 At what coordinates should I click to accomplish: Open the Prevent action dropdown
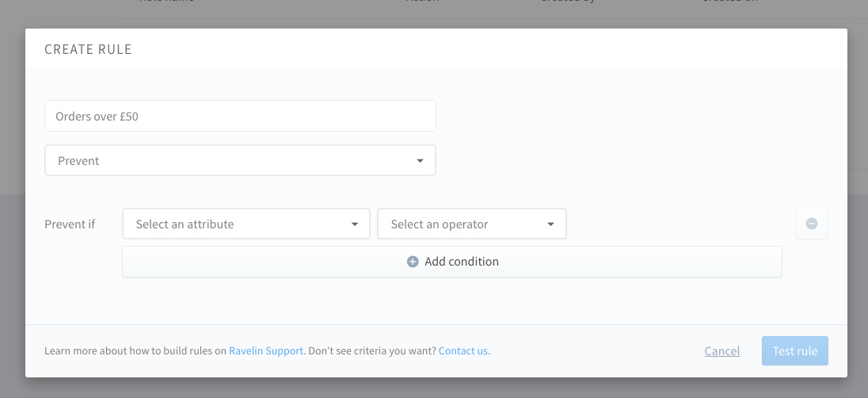239,160
